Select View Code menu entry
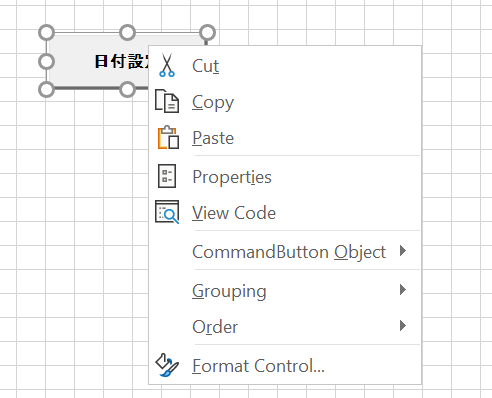This screenshot has width=492, height=398. 285,212
